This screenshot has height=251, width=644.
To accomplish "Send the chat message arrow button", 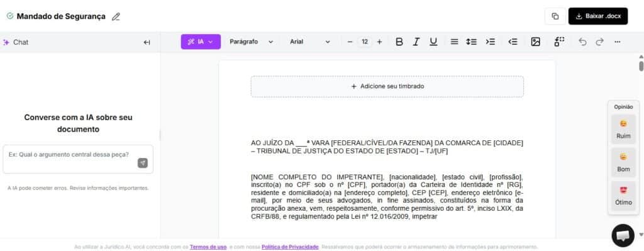I will click(143, 163).
